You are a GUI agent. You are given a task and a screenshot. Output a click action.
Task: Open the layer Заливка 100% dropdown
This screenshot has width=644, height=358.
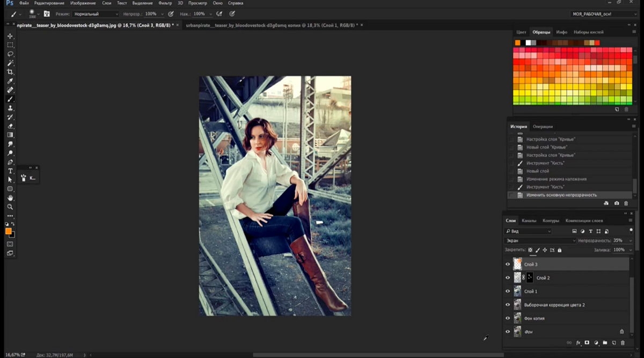pyautogui.click(x=630, y=250)
